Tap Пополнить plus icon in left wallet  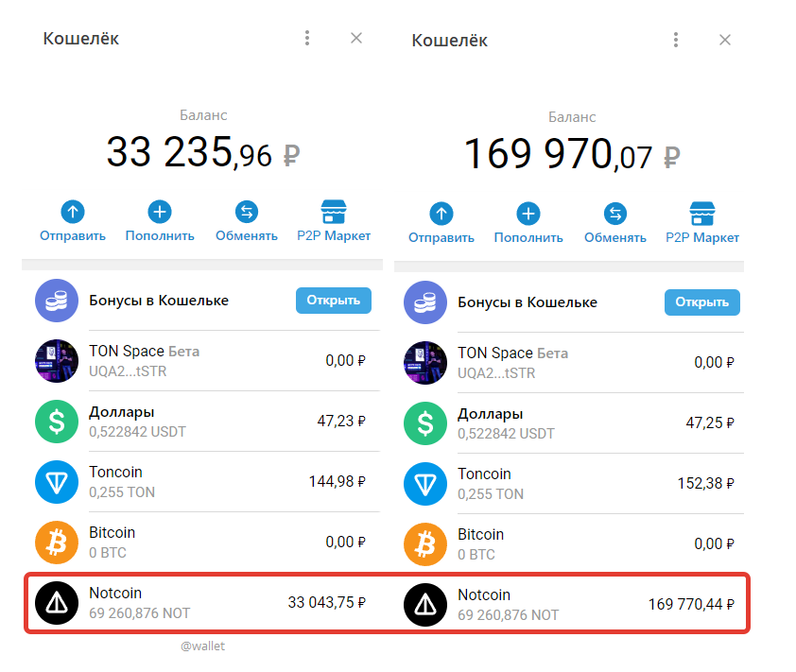[160, 212]
